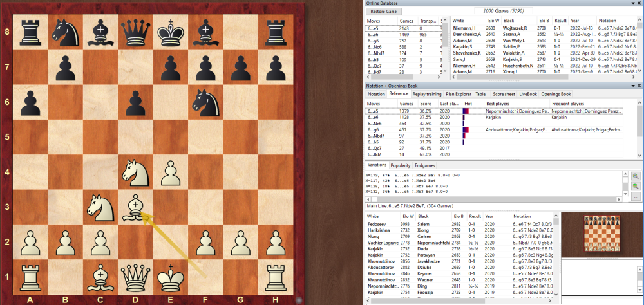This screenshot has width=644, height=305.
Task: Select the black bishop on f8
Action: (x=205, y=33)
